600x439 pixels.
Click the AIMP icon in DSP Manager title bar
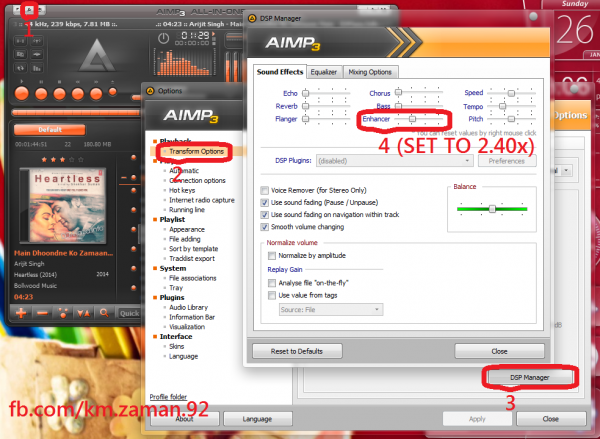click(252, 18)
